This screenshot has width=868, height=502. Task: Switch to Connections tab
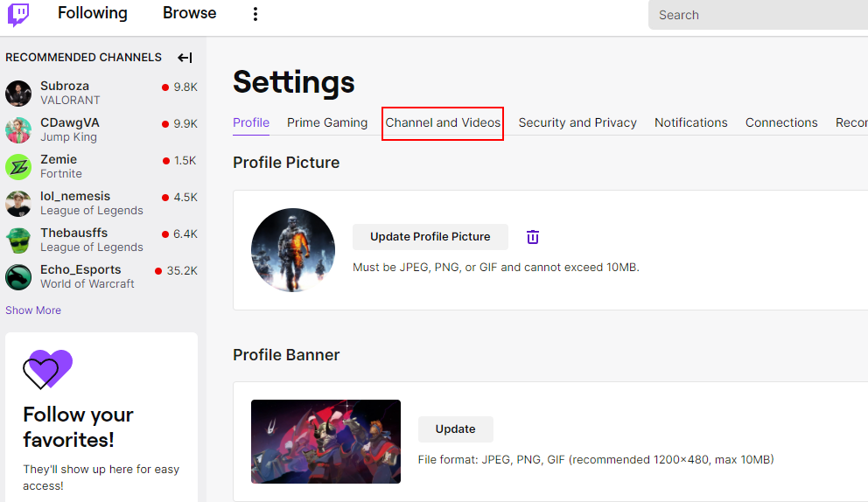781,122
